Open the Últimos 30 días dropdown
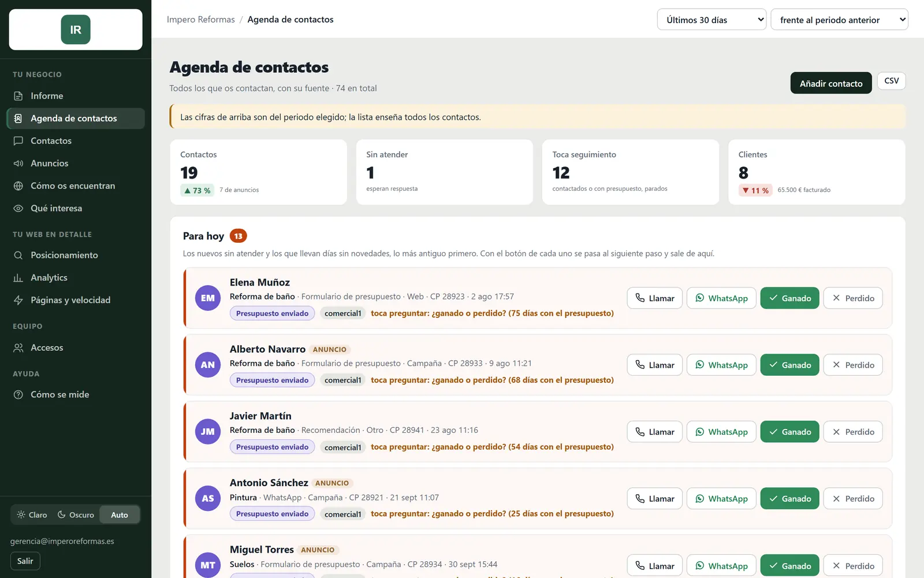This screenshot has height=578, width=924. tap(711, 20)
